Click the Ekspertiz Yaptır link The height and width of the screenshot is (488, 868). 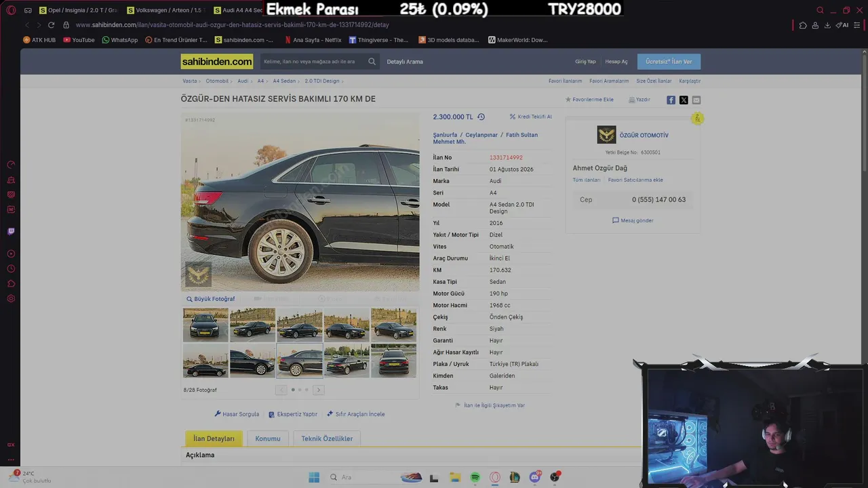pos(293,414)
